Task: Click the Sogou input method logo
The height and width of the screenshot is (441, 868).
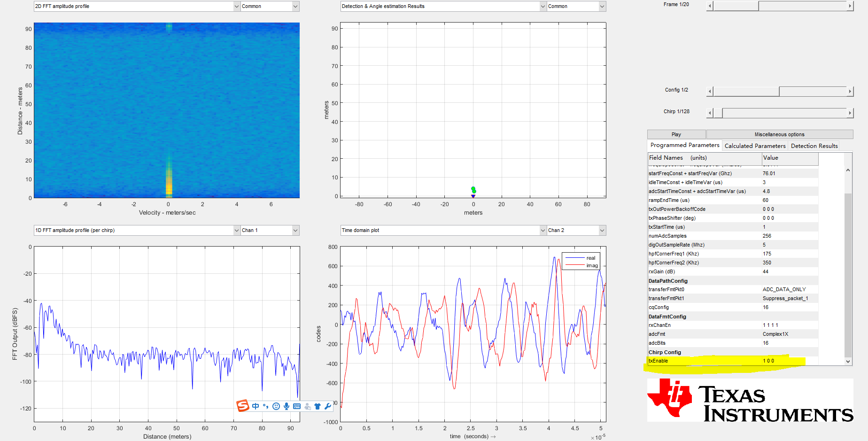Action: point(243,406)
